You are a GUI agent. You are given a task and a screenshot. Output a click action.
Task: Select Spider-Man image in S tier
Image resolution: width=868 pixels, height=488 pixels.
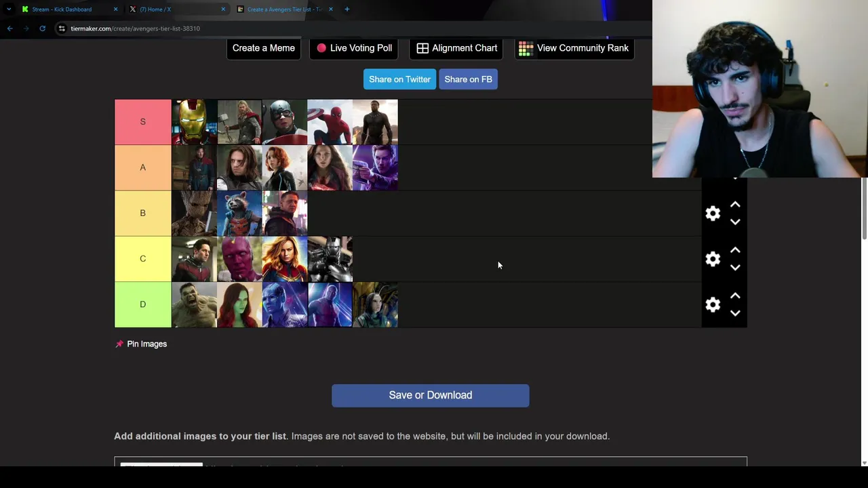(x=330, y=122)
